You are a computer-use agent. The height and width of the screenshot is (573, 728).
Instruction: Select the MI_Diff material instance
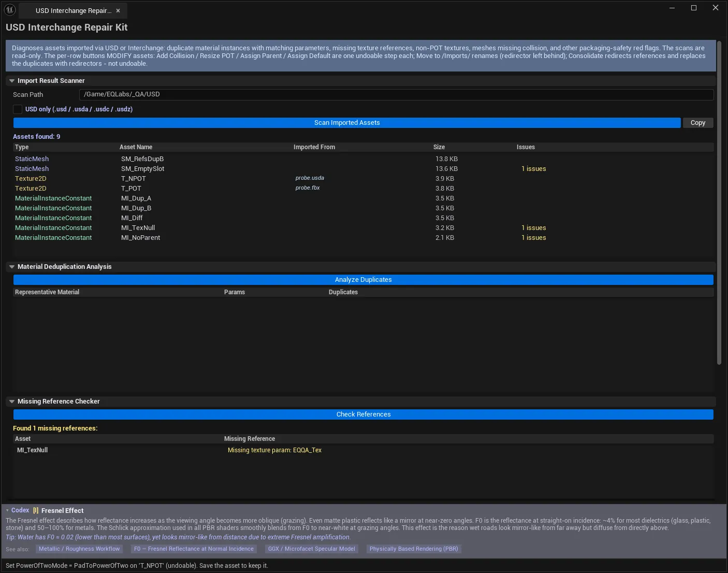click(x=363, y=218)
